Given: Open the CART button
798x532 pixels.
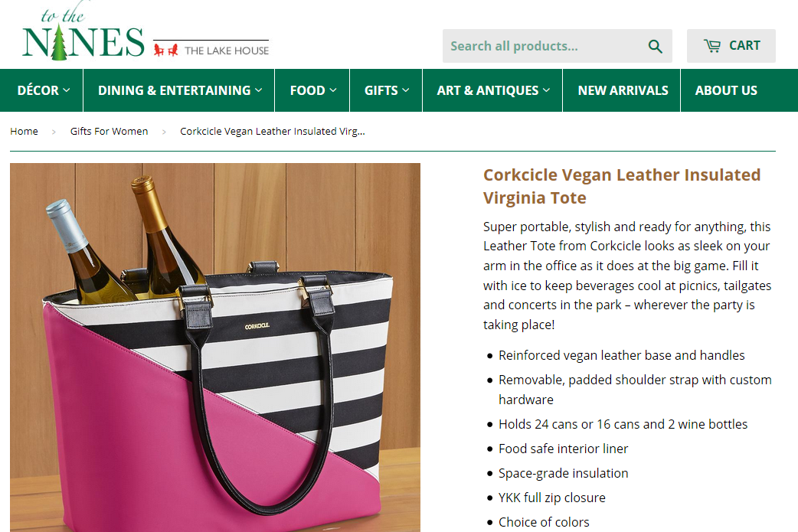Looking at the screenshot, I should tap(731, 46).
